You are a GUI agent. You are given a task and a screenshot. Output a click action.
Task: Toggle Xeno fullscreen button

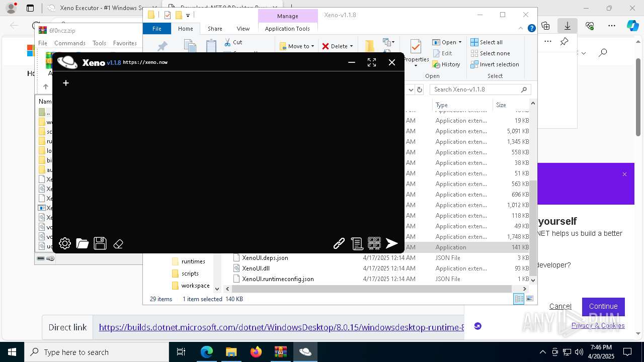coord(372,62)
